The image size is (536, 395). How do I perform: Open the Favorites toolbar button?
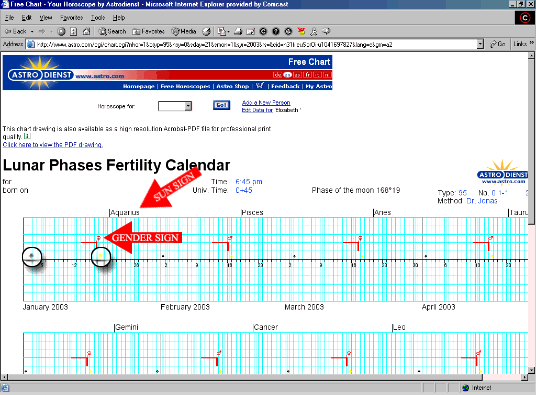[x=148, y=31]
